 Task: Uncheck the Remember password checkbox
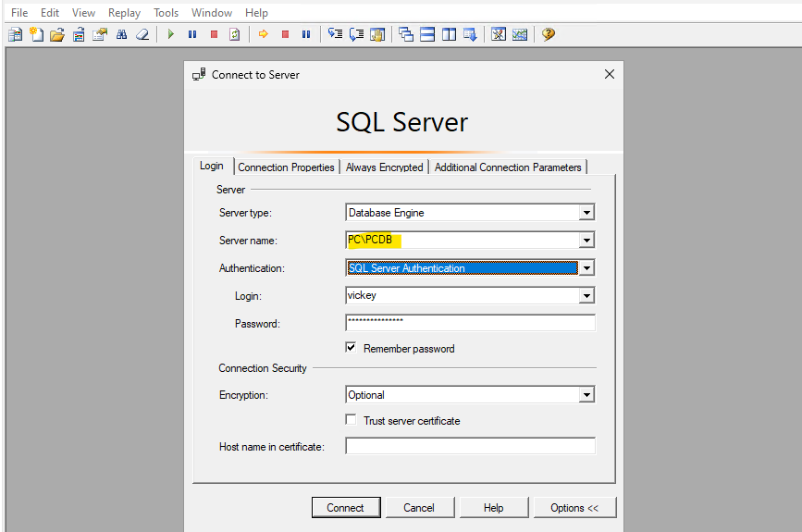[351, 348]
